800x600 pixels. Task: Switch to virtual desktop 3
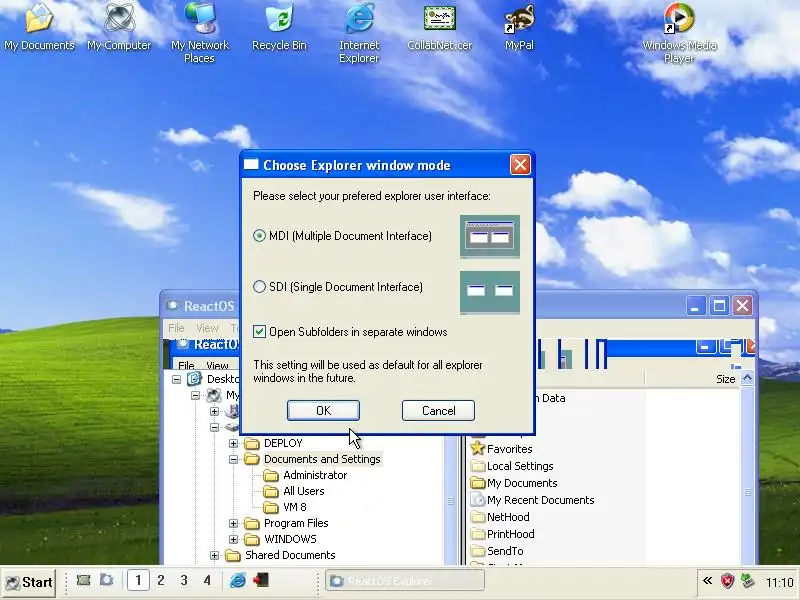click(x=184, y=580)
